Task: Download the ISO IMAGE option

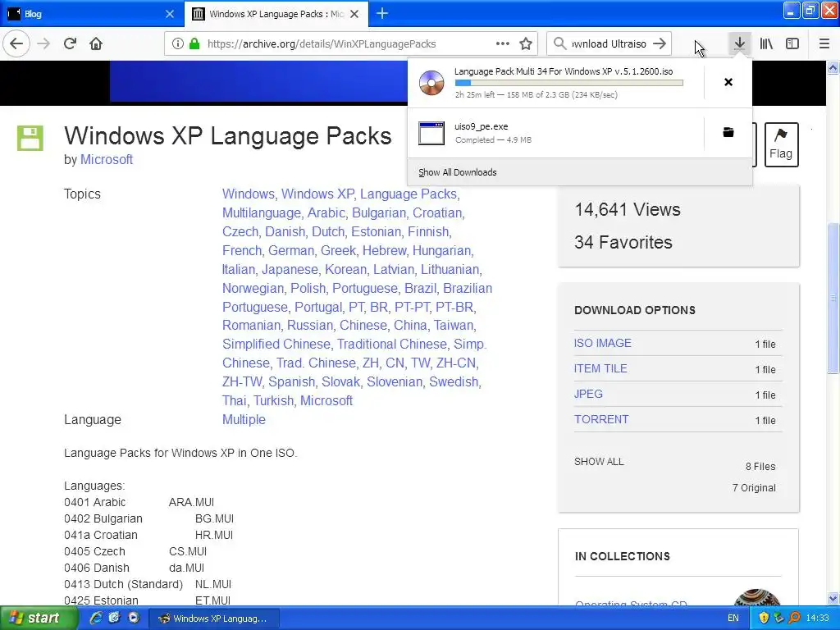Action: (603, 343)
